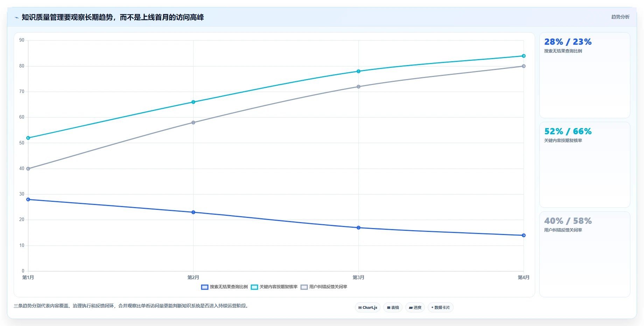Click the 40% / 58% stat value

click(568, 221)
